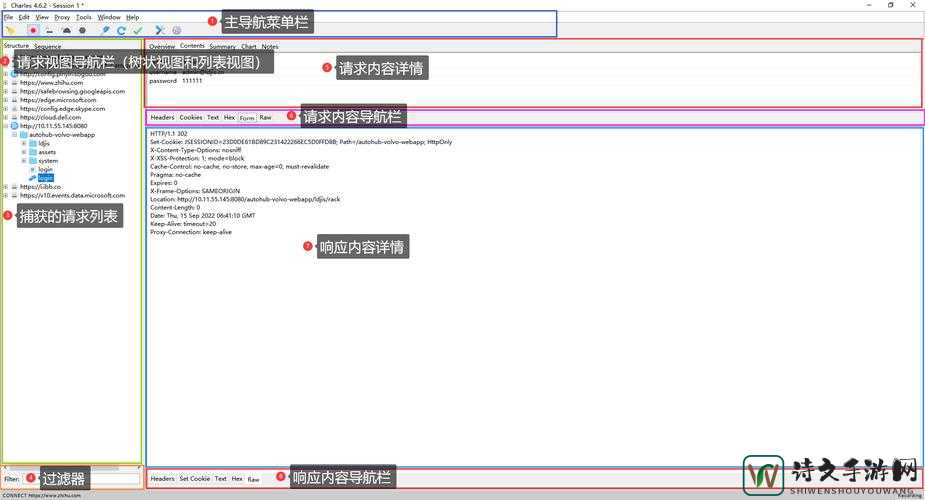Open the Contents tab

click(x=192, y=45)
